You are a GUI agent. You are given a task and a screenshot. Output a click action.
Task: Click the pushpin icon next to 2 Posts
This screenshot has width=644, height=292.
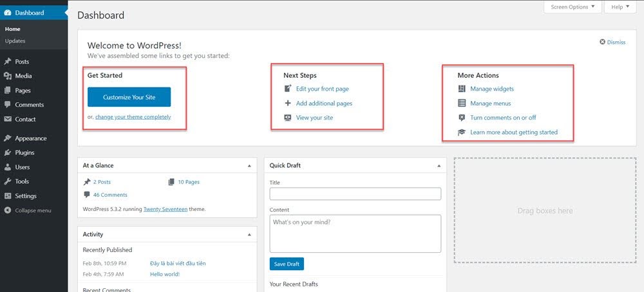tap(87, 182)
